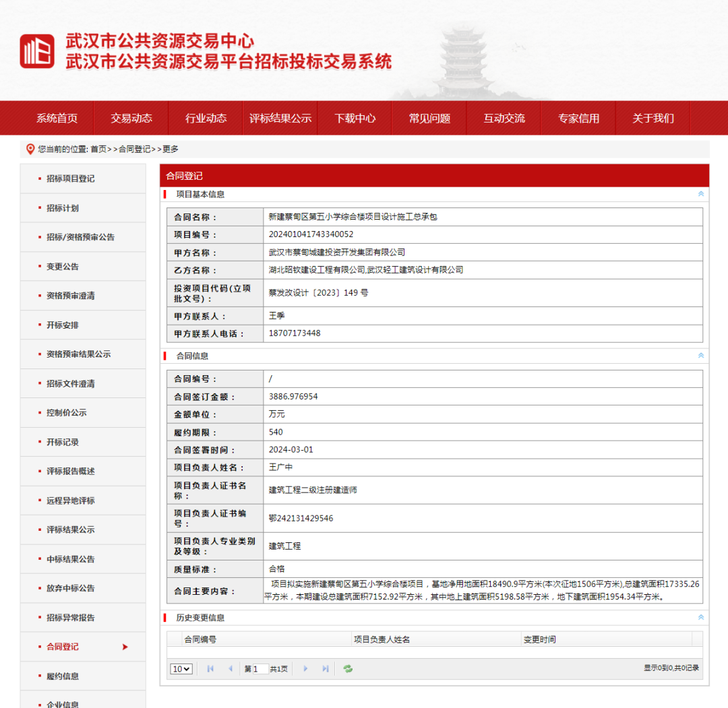This screenshot has width=728, height=708.
Task: Open 招标异常报告 in the sidebar
Action: point(71,618)
